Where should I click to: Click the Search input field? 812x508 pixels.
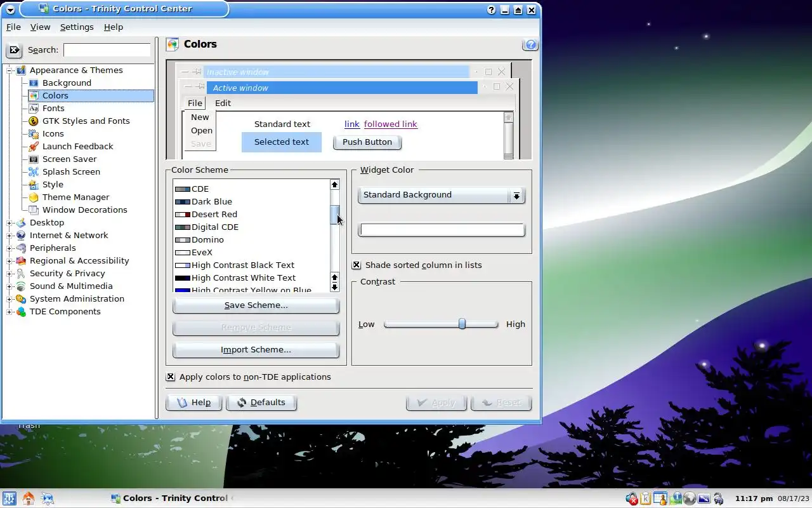(107, 50)
